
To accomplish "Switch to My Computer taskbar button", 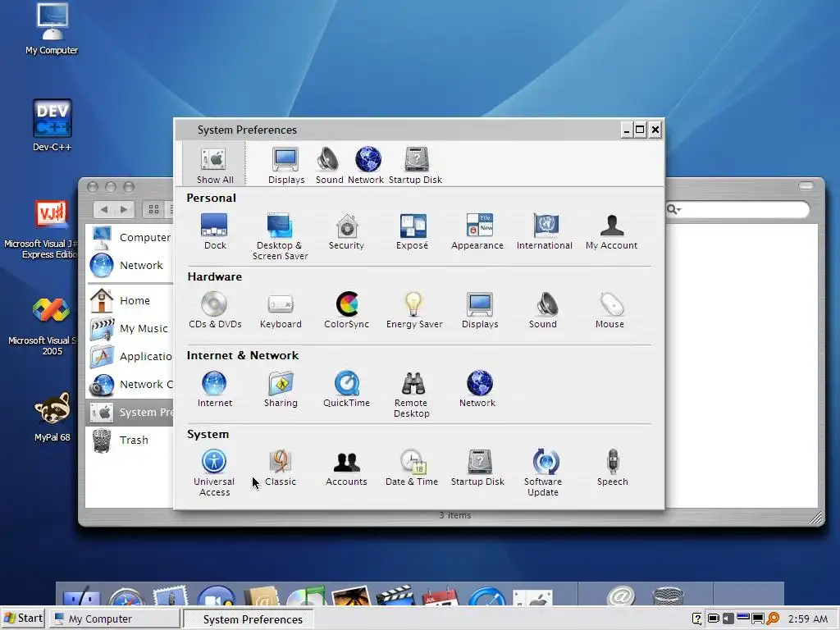I will (x=115, y=619).
